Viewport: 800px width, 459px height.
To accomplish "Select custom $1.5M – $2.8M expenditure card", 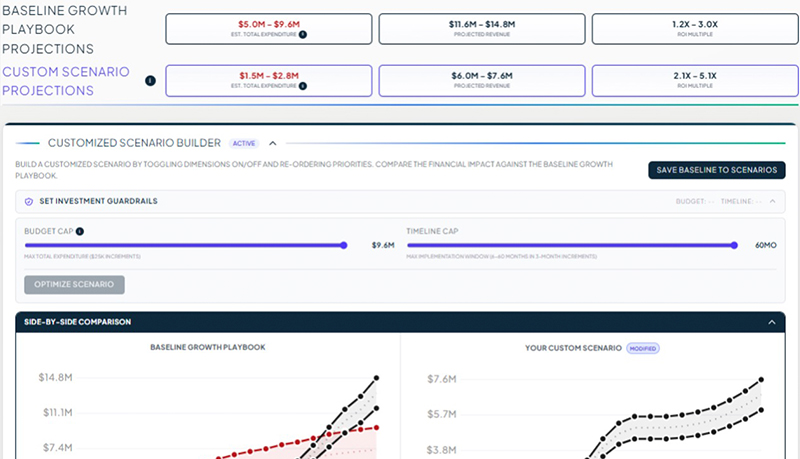I will pyautogui.click(x=269, y=81).
